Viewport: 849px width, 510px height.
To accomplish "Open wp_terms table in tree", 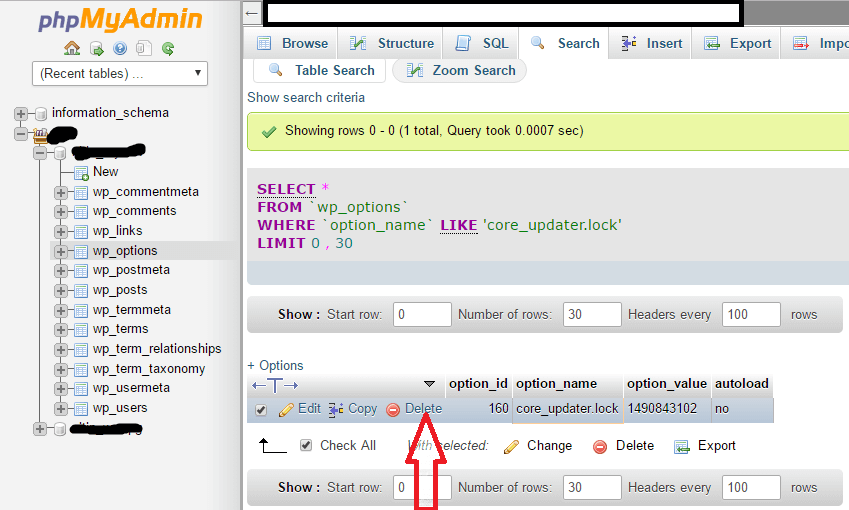I will coord(120,329).
